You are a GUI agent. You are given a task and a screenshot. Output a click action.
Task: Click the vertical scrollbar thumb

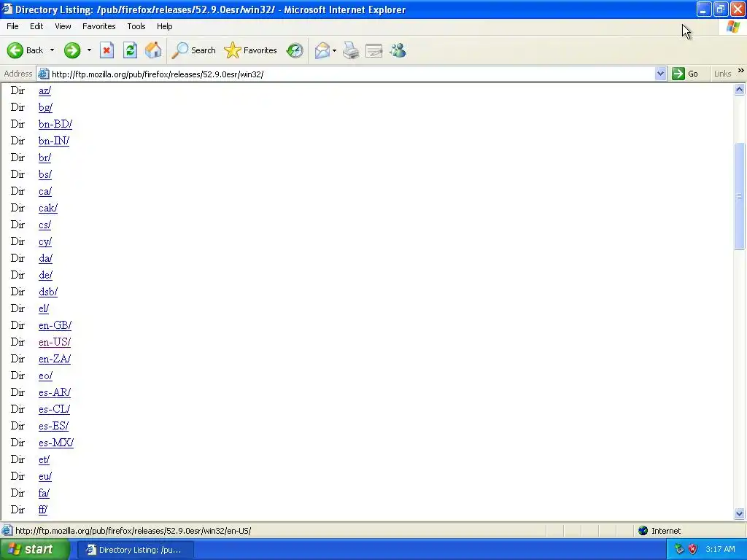click(740, 195)
